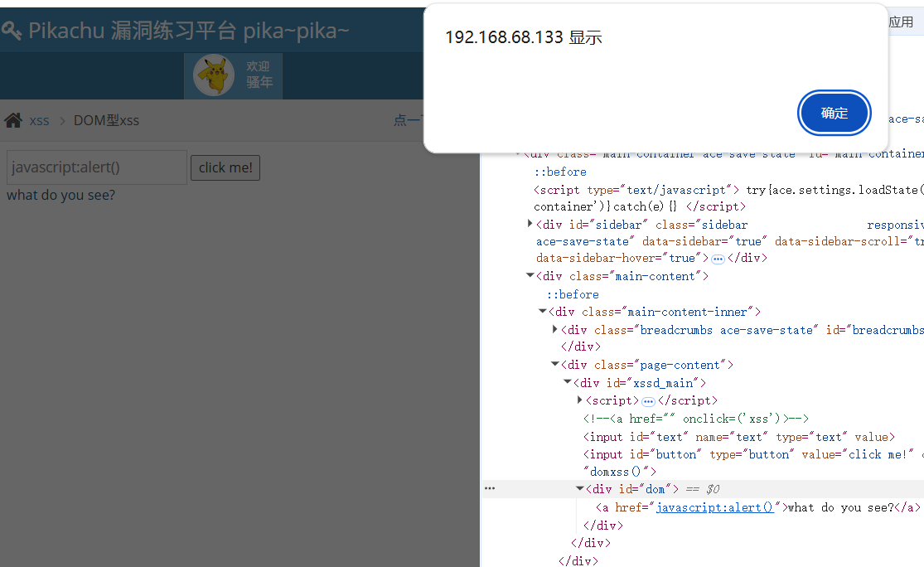The width and height of the screenshot is (924, 567).
Task: Expand the breadcrumbs div node
Action: pos(554,329)
